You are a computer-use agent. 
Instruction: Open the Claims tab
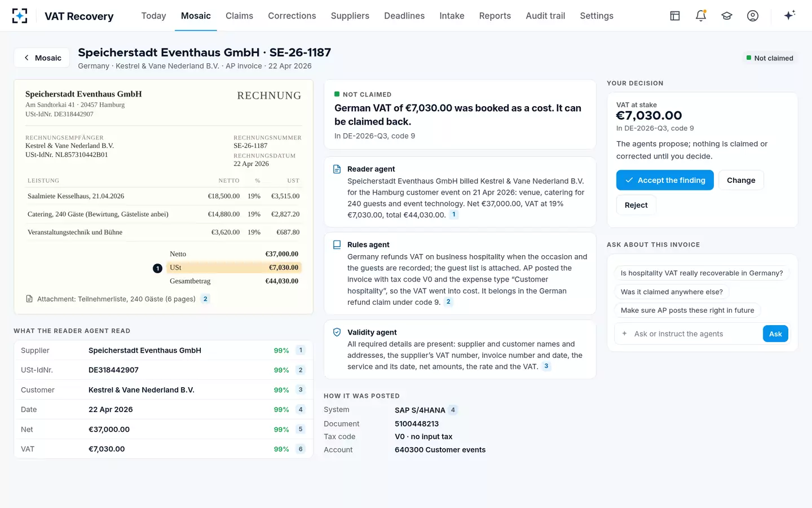(239, 16)
